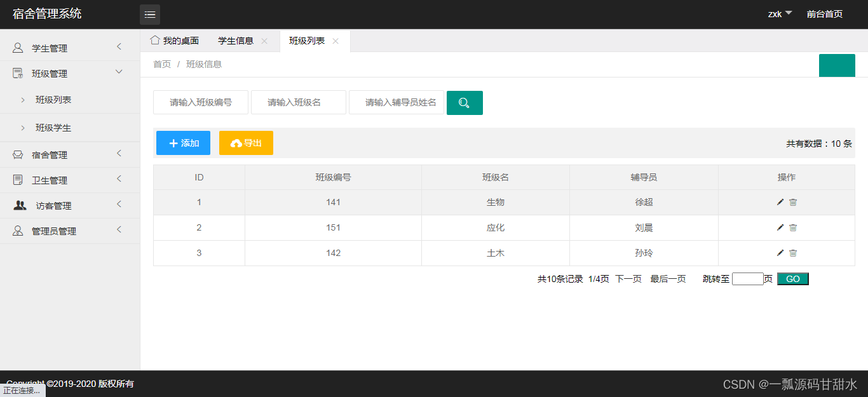This screenshot has height=397, width=868.
Task: Click the cell with class number 151
Action: coord(333,227)
